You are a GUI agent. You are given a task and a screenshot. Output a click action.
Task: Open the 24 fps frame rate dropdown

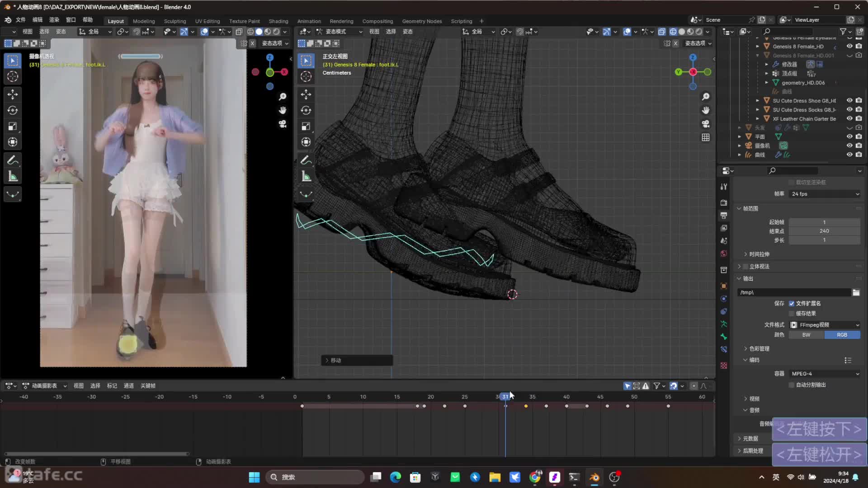[825, 194]
